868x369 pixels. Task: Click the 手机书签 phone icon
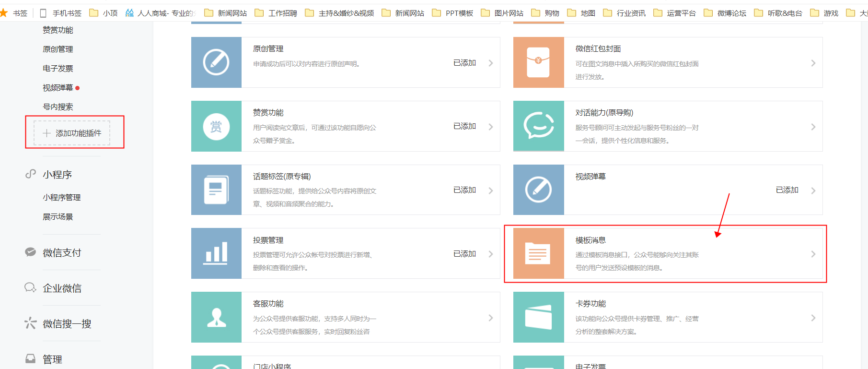pyautogui.click(x=43, y=13)
